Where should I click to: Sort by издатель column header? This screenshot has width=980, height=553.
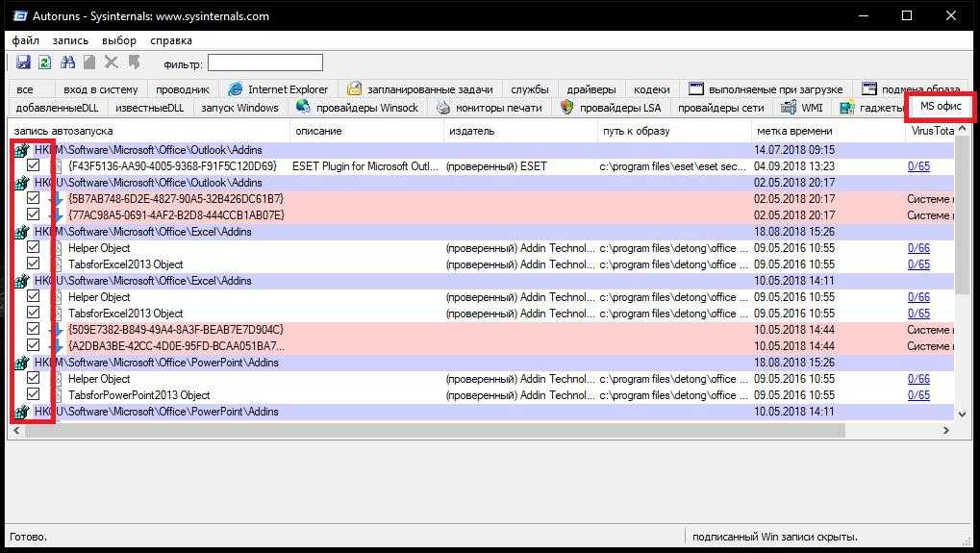[x=471, y=131]
